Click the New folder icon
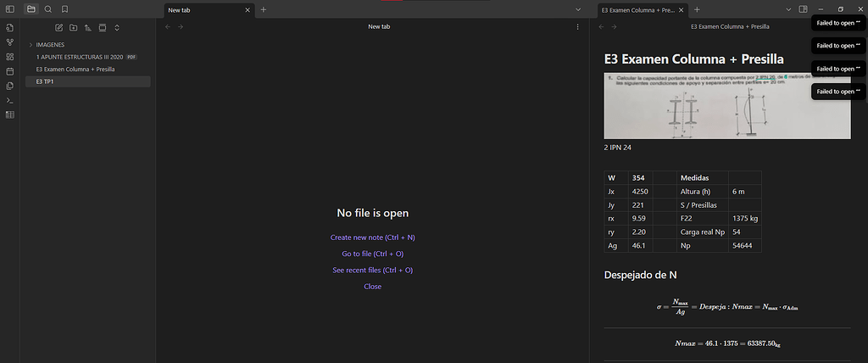This screenshot has width=868, height=363. [74, 28]
